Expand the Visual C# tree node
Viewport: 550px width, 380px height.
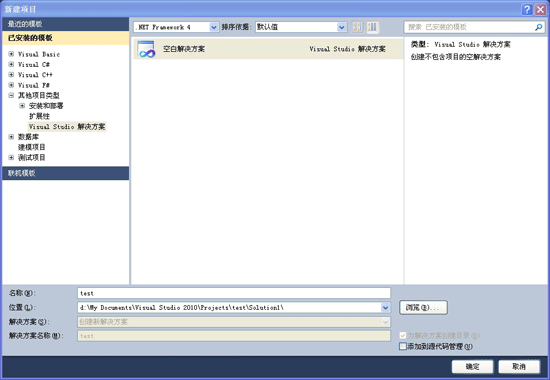11,64
